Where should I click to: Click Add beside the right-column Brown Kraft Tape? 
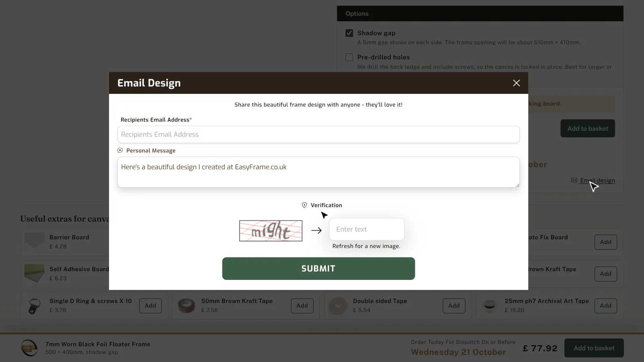[x=606, y=274]
